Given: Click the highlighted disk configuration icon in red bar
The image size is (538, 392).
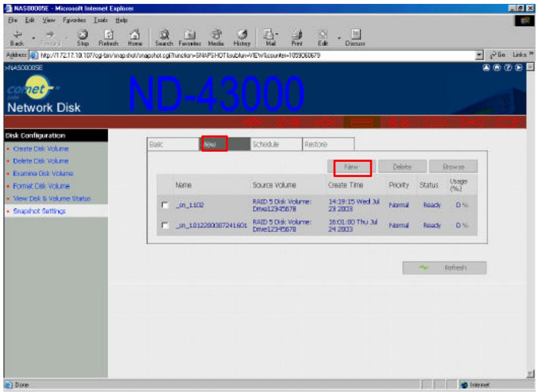Looking at the screenshot, I should click(x=362, y=122).
